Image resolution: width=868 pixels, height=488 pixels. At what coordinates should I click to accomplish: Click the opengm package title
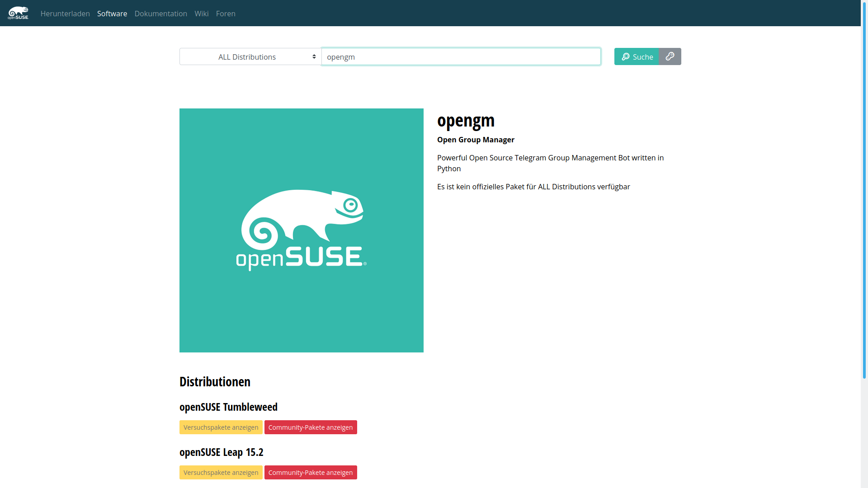[466, 121]
